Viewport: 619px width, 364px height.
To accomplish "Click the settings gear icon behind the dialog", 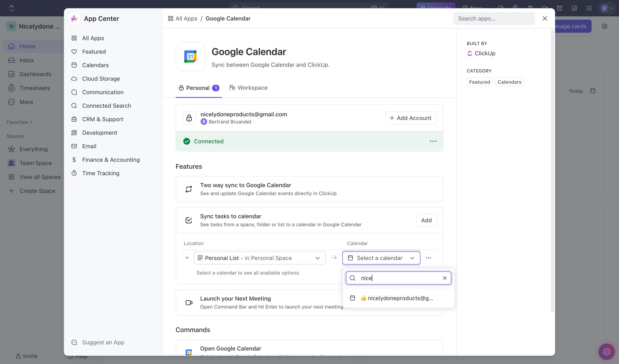I will coord(605,26).
